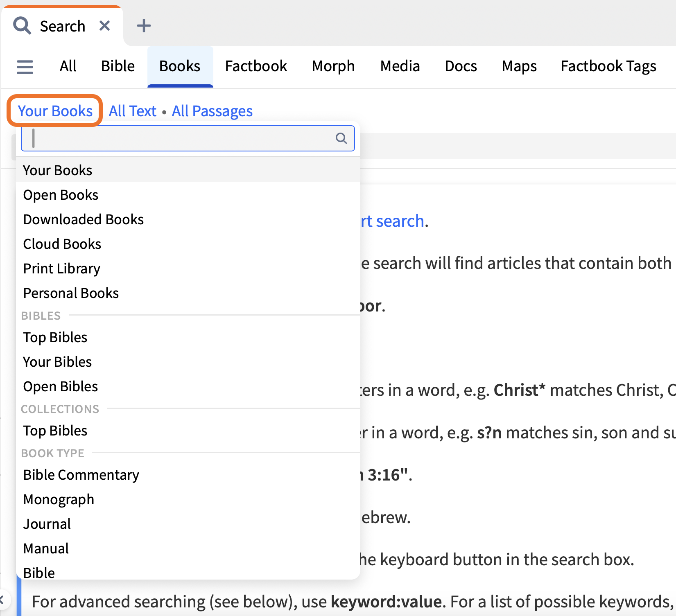Choose Open Bibles option
The height and width of the screenshot is (616, 676).
pos(188,386)
